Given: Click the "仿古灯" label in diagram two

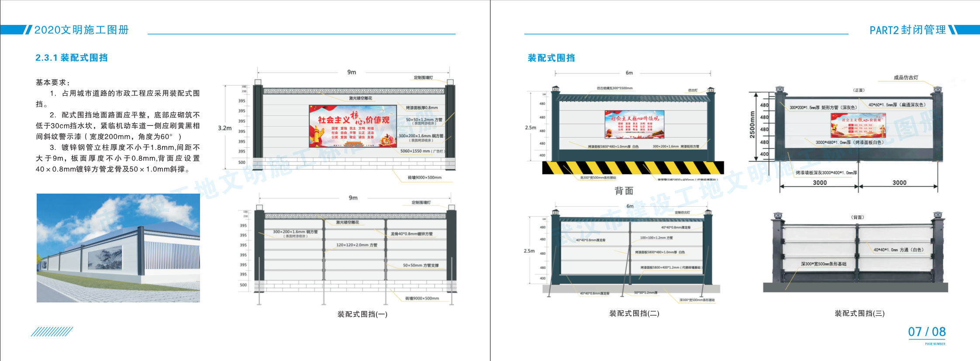Looking at the screenshot, I should coord(693,90).
